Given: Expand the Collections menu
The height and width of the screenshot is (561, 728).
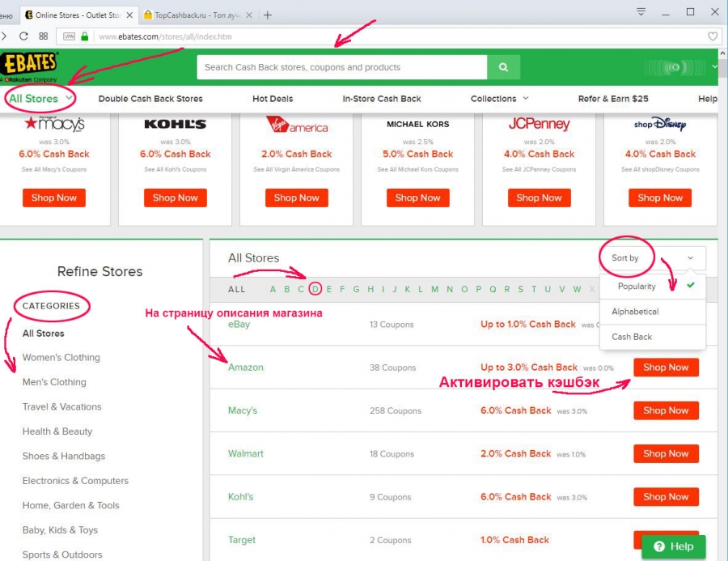Looking at the screenshot, I should click(x=500, y=99).
